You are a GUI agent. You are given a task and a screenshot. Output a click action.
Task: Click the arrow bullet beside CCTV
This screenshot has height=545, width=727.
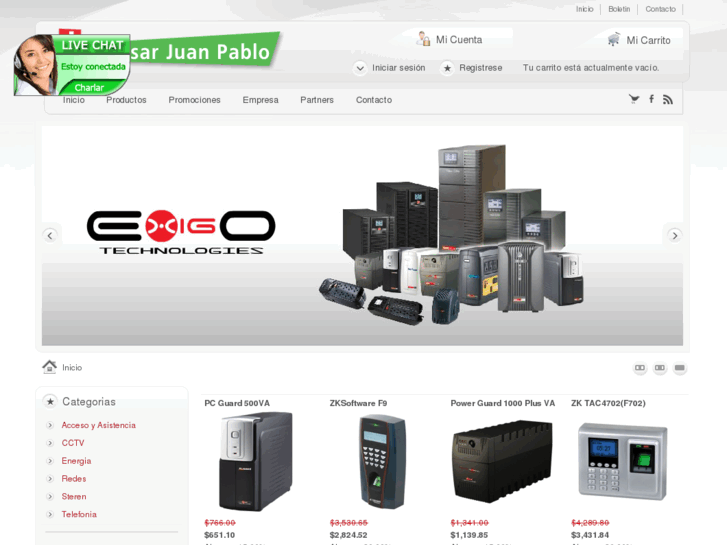click(x=50, y=443)
